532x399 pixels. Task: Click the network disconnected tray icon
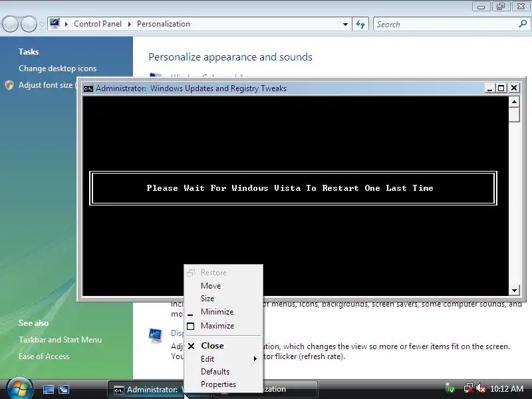pos(469,388)
